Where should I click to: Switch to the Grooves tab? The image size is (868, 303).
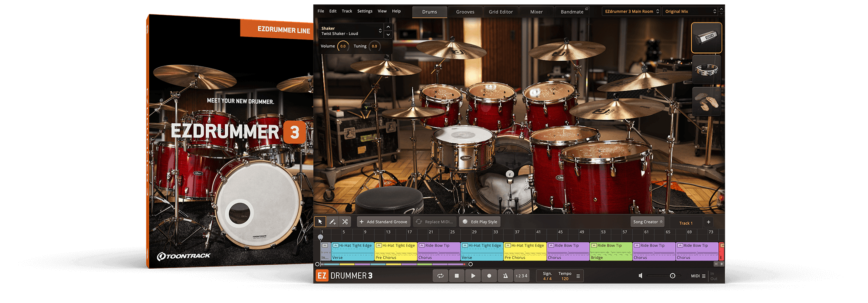(465, 12)
